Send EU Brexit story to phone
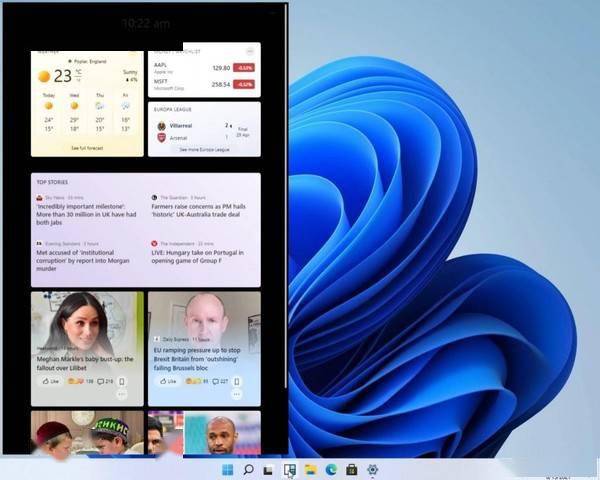Image resolution: width=600 pixels, height=480 pixels. tap(237, 382)
